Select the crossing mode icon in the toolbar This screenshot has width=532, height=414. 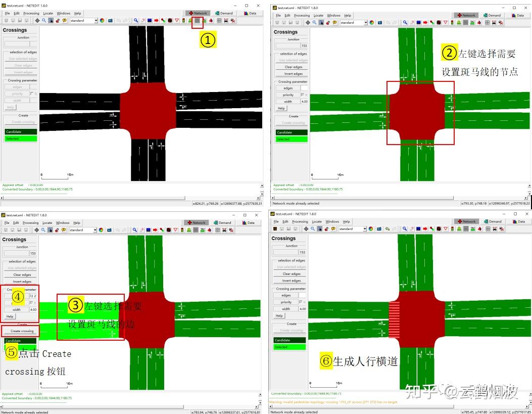196,21
